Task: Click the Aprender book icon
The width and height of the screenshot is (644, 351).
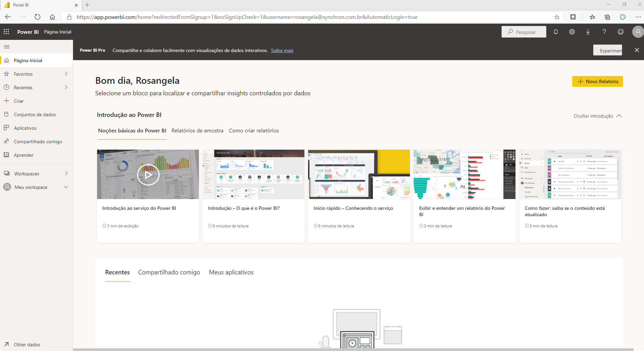Action: pyautogui.click(x=6, y=155)
